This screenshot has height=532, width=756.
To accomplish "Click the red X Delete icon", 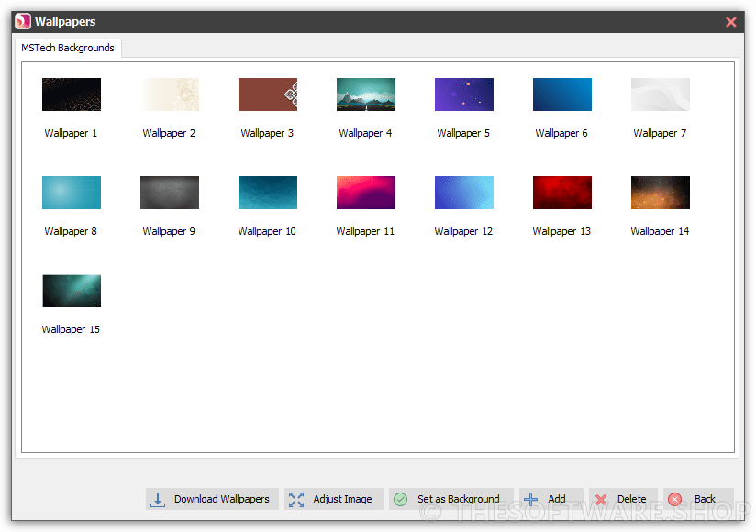I will tap(600, 500).
